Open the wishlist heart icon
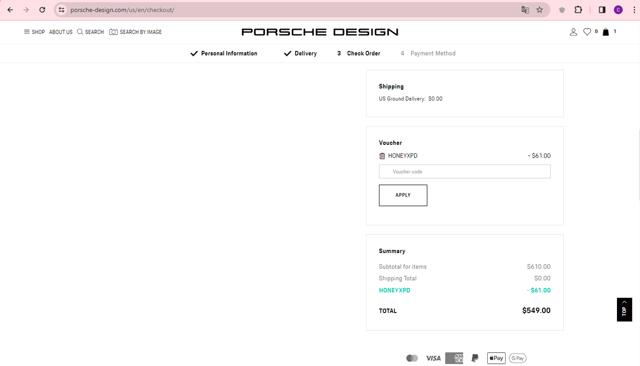This screenshot has height=366, width=640. click(587, 32)
